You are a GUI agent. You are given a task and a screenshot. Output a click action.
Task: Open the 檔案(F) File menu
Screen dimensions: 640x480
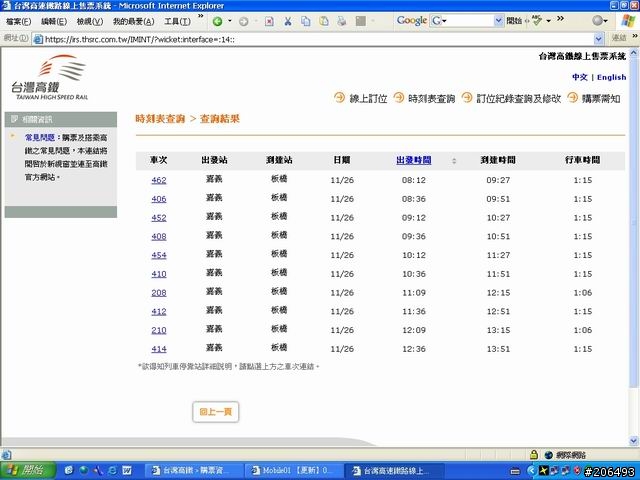click(x=18, y=21)
